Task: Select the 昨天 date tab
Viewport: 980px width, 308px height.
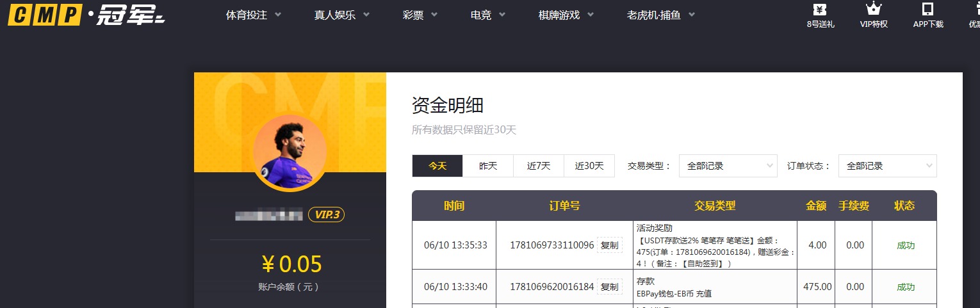Action: tap(488, 166)
